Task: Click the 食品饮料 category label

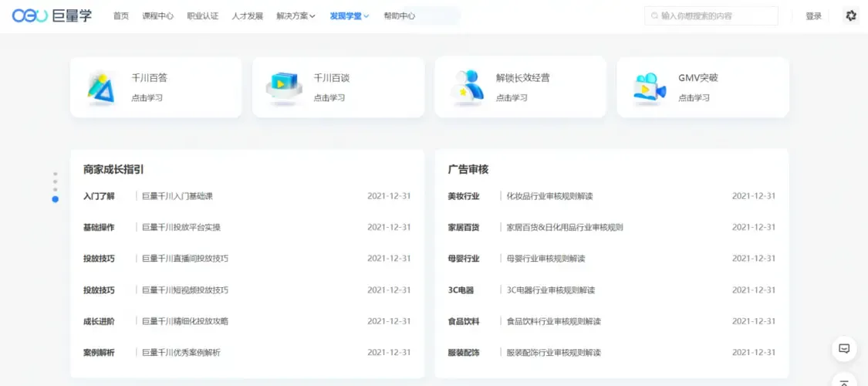Action: (464, 321)
